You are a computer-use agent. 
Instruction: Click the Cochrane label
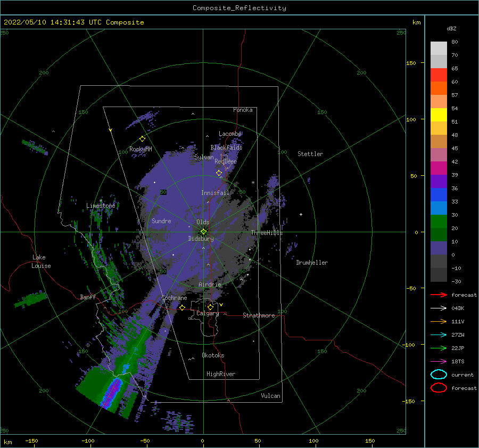[x=174, y=298]
